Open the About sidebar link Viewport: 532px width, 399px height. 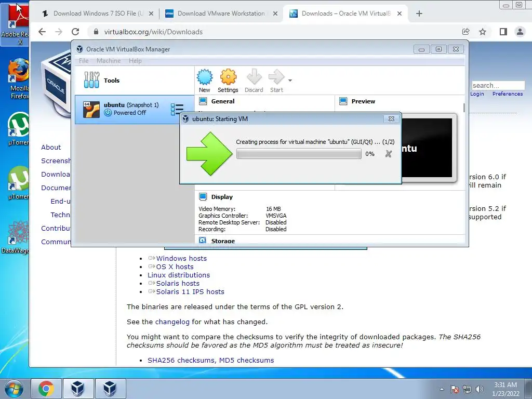[51, 147]
